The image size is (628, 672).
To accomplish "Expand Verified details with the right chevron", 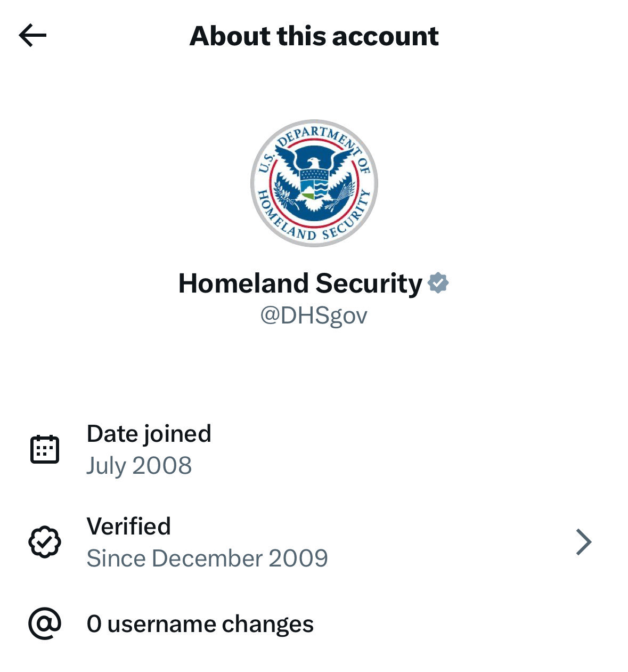I will pyautogui.click(x=584, y=542).
